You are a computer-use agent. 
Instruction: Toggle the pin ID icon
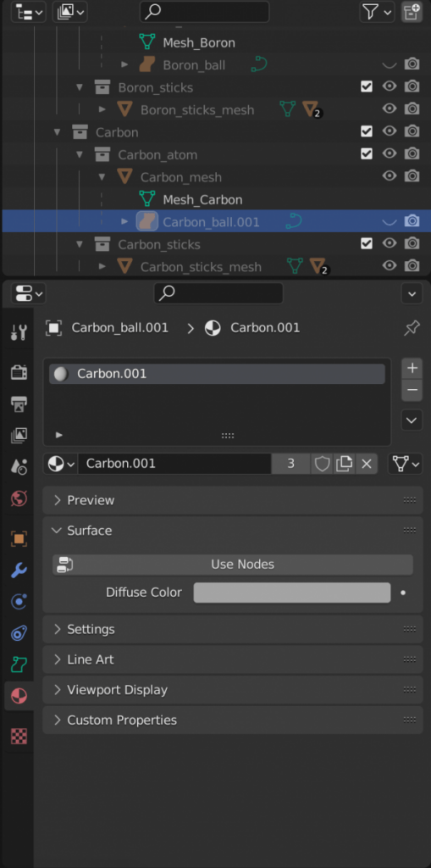tap(412, 328)
